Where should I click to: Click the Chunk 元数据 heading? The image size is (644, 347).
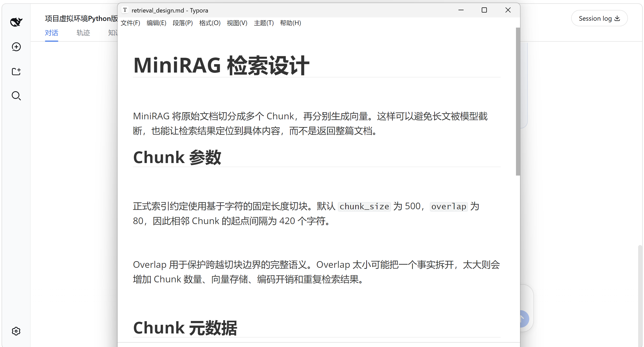tap(185, 328)
